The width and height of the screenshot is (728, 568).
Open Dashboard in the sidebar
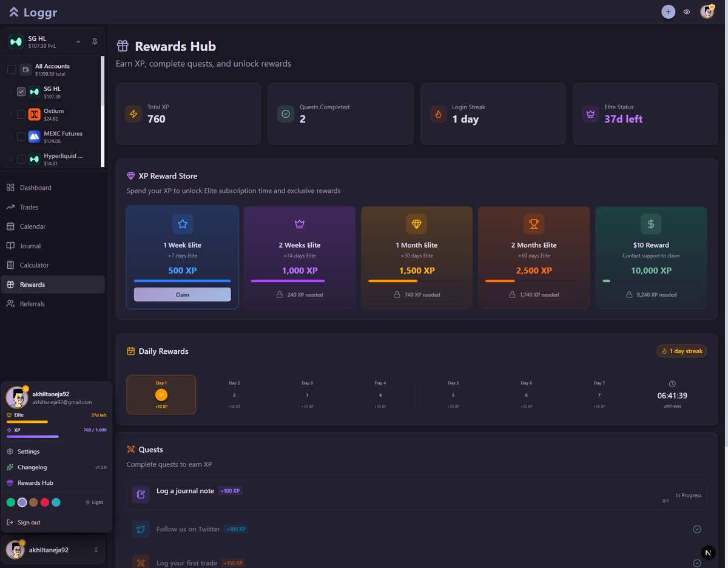click(x=53, y=188)
